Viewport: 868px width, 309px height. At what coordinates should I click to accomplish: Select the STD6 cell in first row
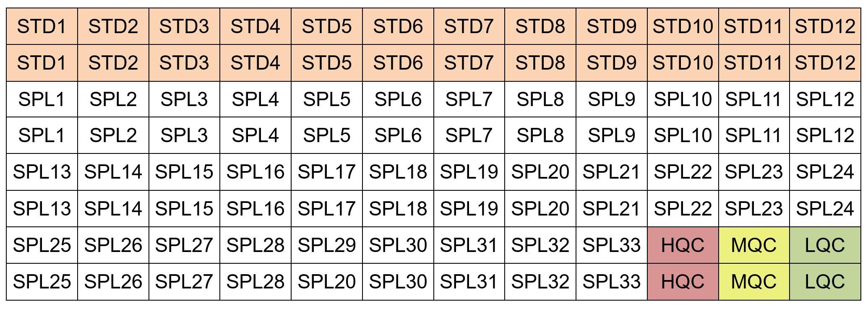point(398,26)
